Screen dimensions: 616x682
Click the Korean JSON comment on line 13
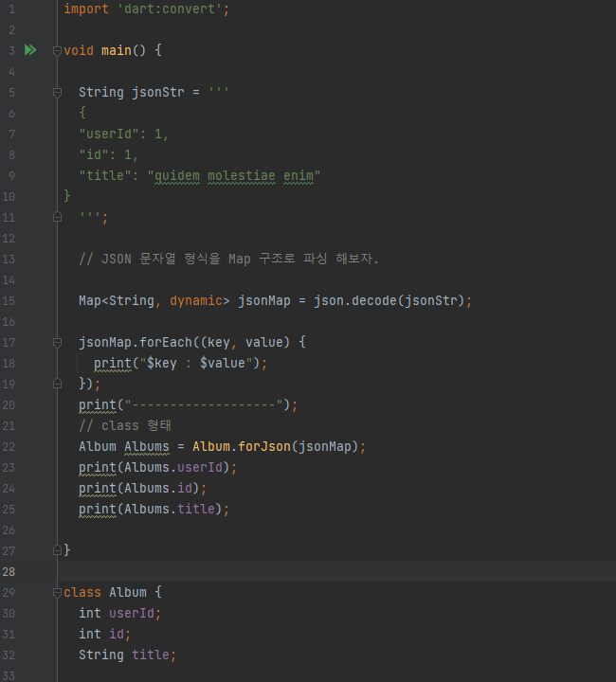coord(228,259)
